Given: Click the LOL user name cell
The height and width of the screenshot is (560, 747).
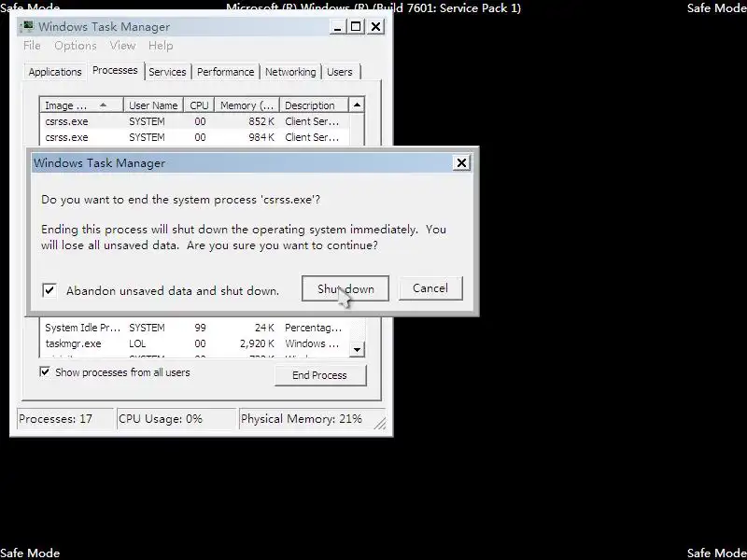Looking at the screenshot, I should click(137, 343).
